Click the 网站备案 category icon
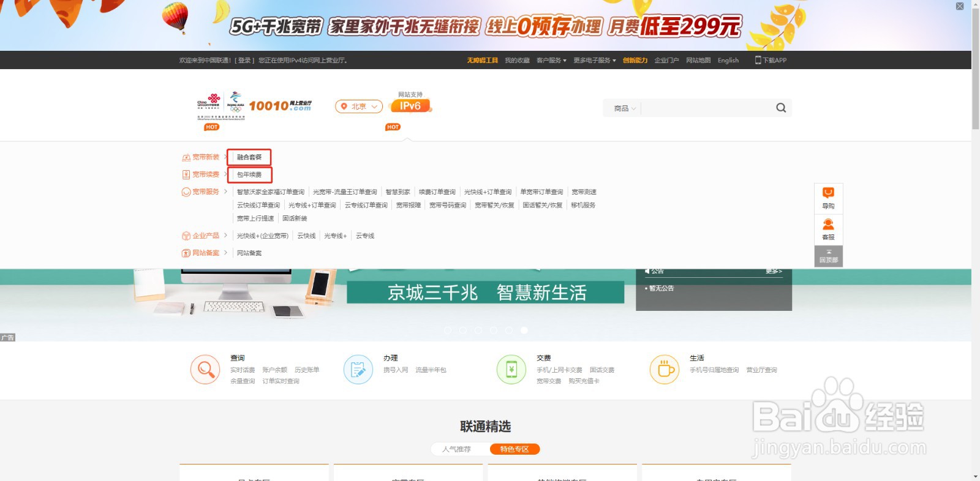This screenshot has height=481, width=980. point(186,253)
